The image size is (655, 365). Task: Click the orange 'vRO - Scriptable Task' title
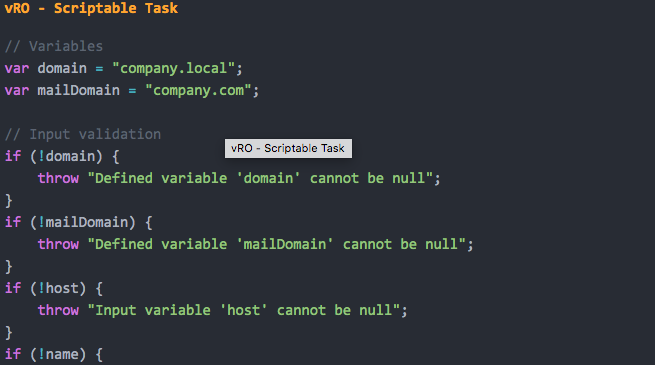click(x=91, y=8)
